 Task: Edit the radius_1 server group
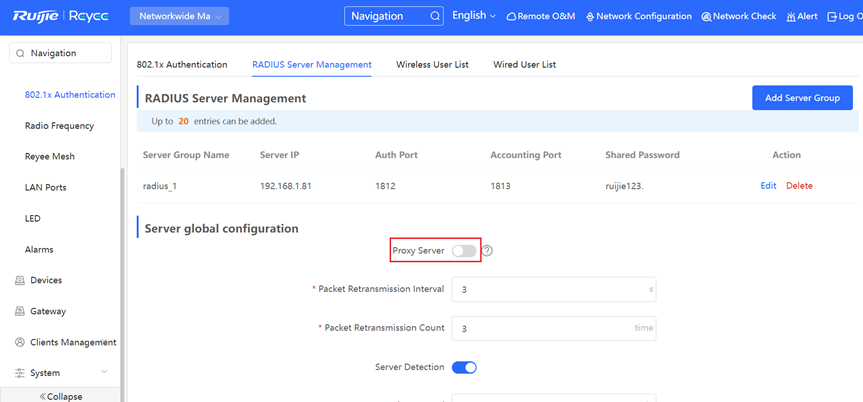pyautogui.click(x=768, y=186)
